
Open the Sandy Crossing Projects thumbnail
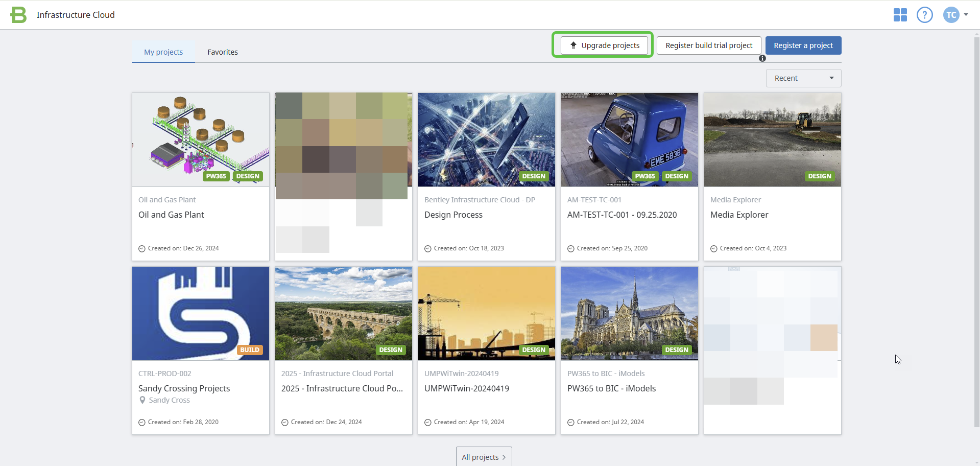click(x=201, y=313)
